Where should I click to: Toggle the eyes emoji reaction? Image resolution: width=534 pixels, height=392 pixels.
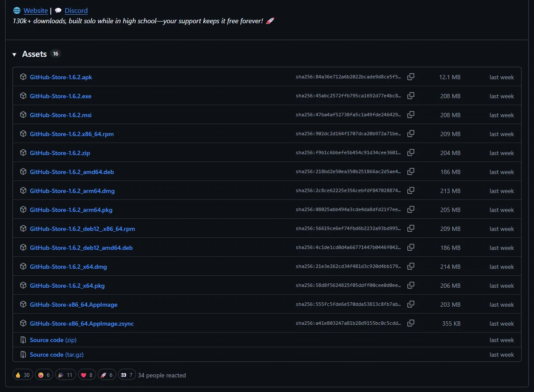pos(127,374)
